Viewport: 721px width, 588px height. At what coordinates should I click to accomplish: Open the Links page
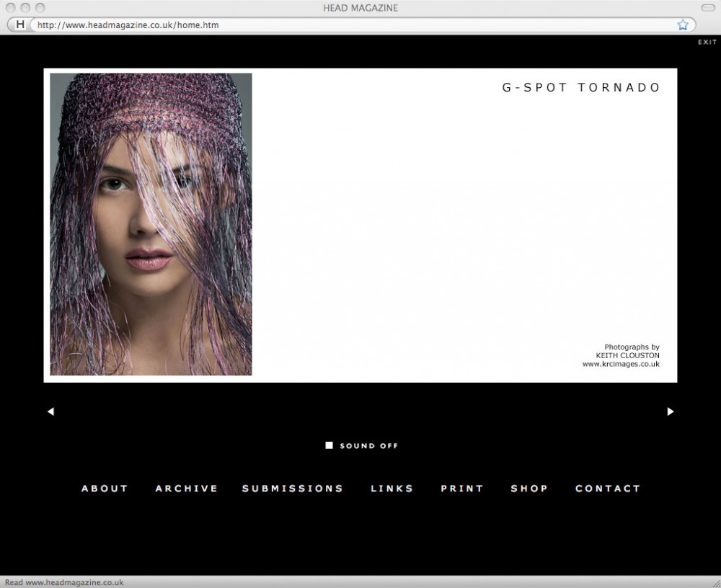392,489
